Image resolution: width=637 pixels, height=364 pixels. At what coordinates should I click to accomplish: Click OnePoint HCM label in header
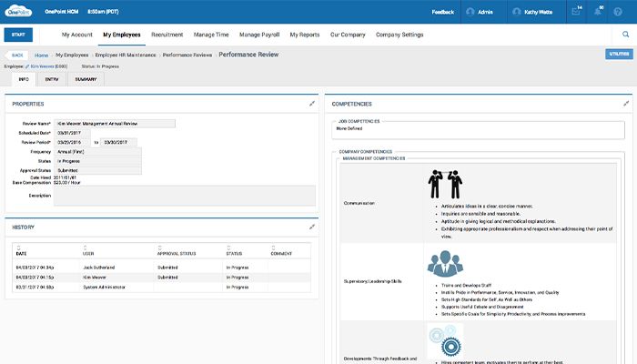62,11
